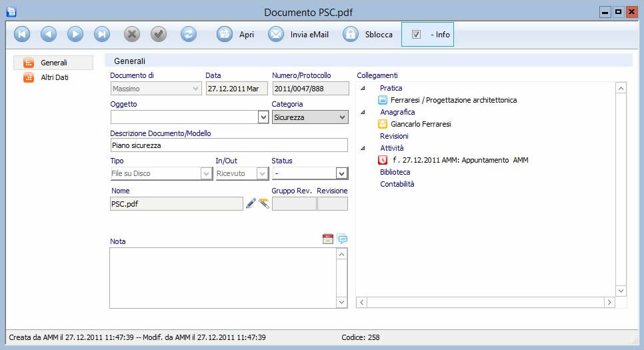Image resolution: width=644 pixels, height=350 pixels.
Task: Open the Oggetto dropdown arrow
Action: coord(263,117)
